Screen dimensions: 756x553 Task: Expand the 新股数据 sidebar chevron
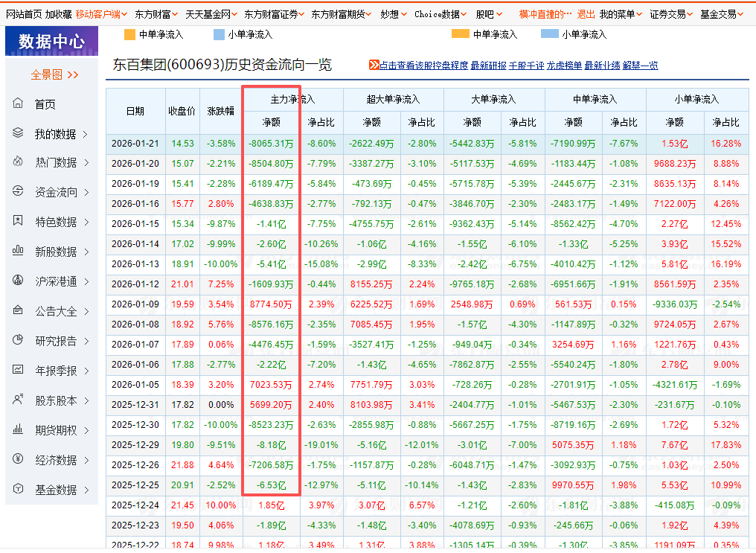point(86,252)
